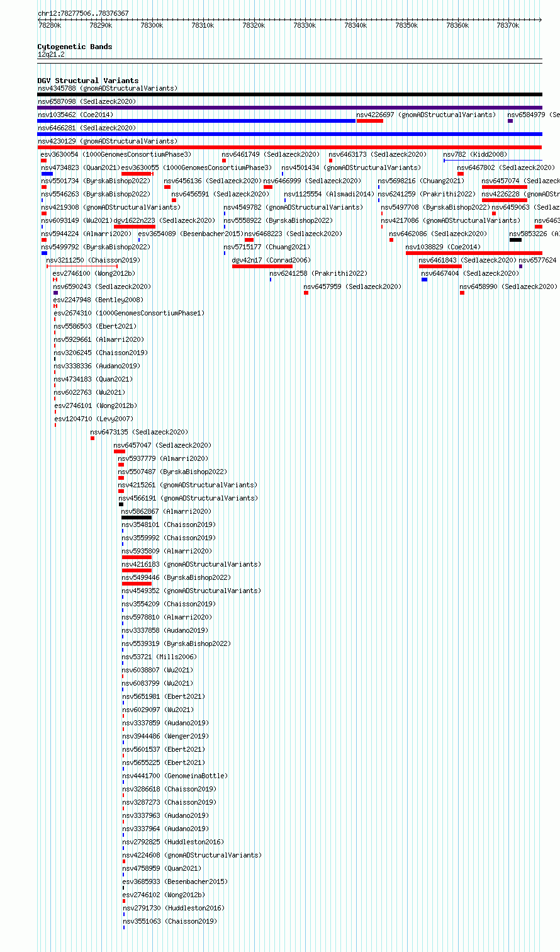The height and width of the screenshot is (952, 560).
Task: Click the nsv4230129 gnomAD variant label
Action: coord(108,141)
